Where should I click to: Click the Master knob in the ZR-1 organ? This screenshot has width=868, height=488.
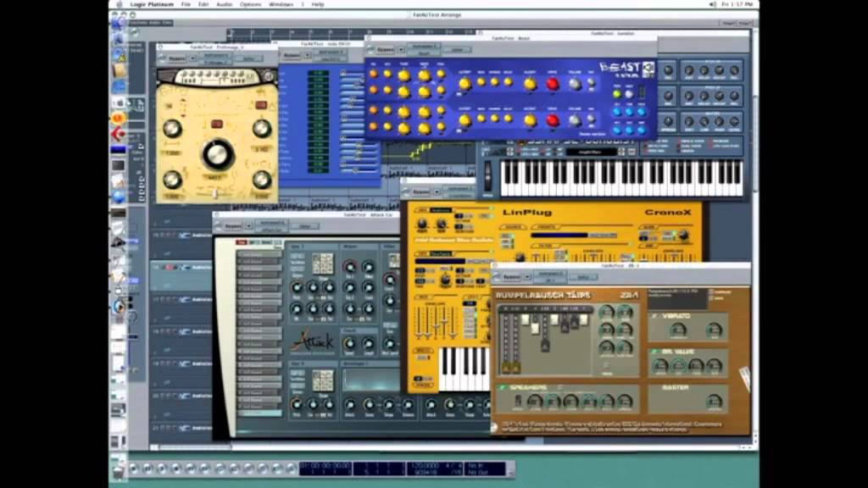coord(714,402)
